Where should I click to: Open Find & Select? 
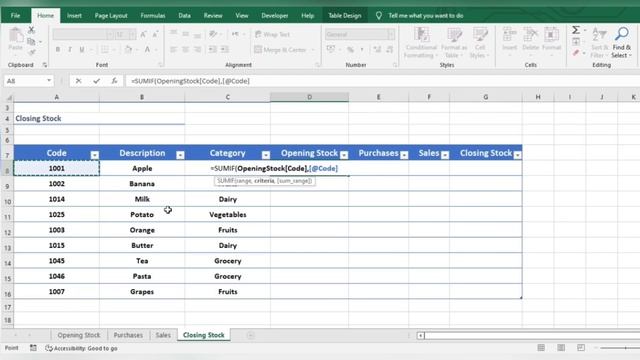coord(622,42)
